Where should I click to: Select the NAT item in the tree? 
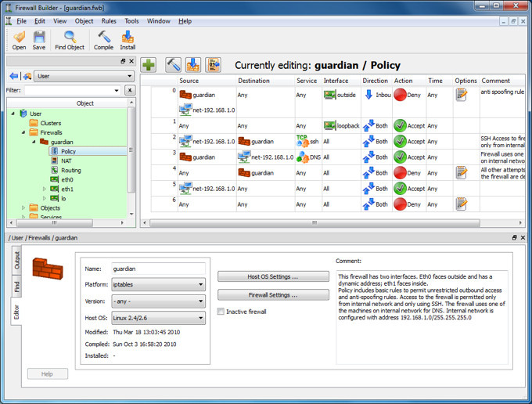pyautogui.click(x=66, y=161)
